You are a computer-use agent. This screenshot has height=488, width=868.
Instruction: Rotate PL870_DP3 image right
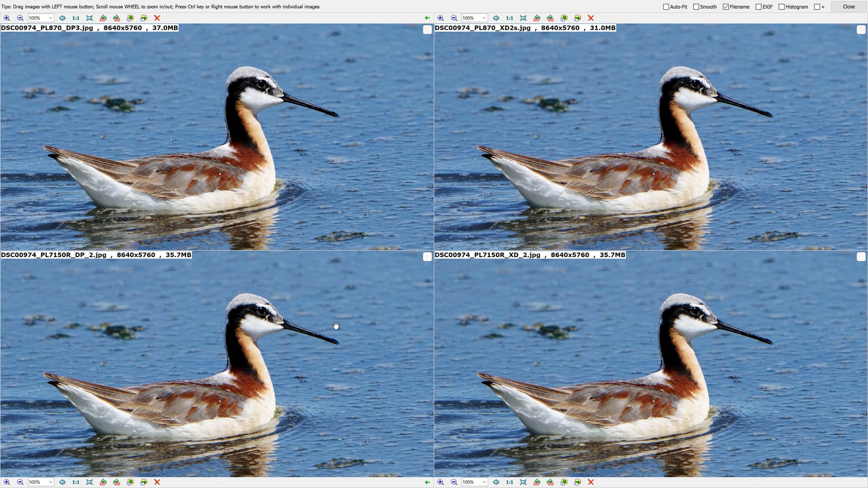117,18
